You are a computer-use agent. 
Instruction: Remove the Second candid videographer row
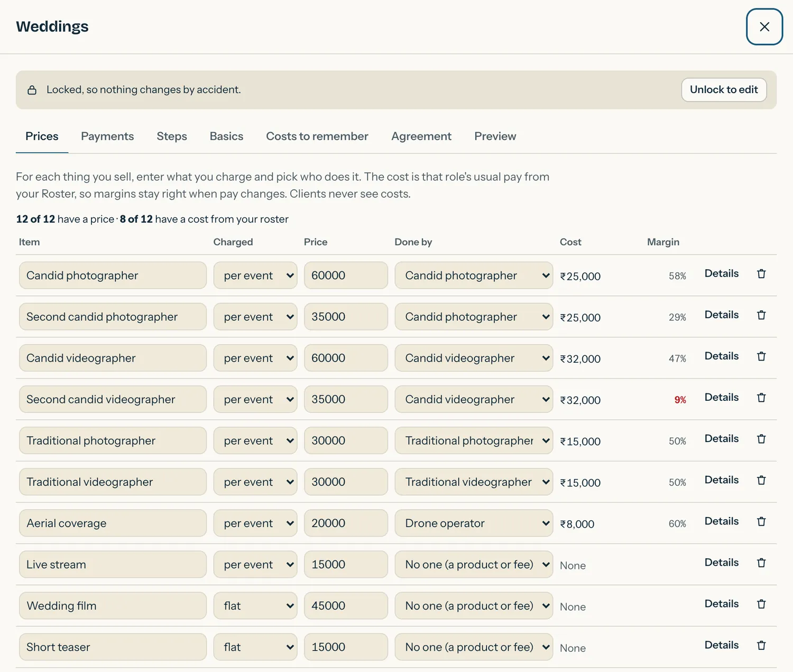pyautogui.click(x=761, y=398)
